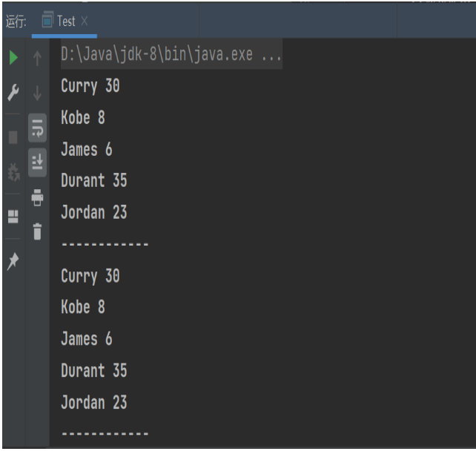Click the Test tab application icon
This screenshot has height=457, width=476.
pyautogui.click(x=47, y=20)
